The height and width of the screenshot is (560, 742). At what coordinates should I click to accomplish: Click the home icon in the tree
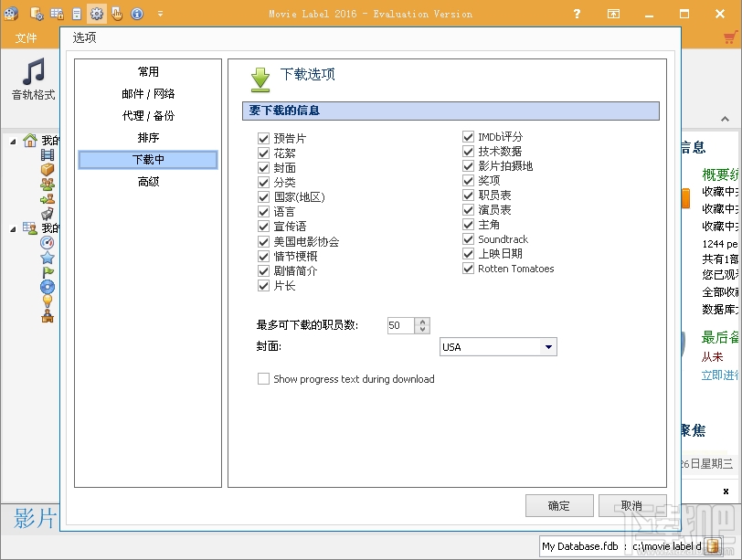click(30, 140)
